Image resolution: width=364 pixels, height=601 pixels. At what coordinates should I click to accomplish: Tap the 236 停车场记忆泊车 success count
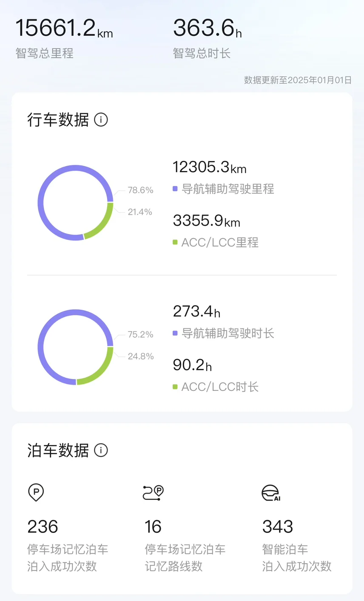pyautogui.click(x=43, y=527)
